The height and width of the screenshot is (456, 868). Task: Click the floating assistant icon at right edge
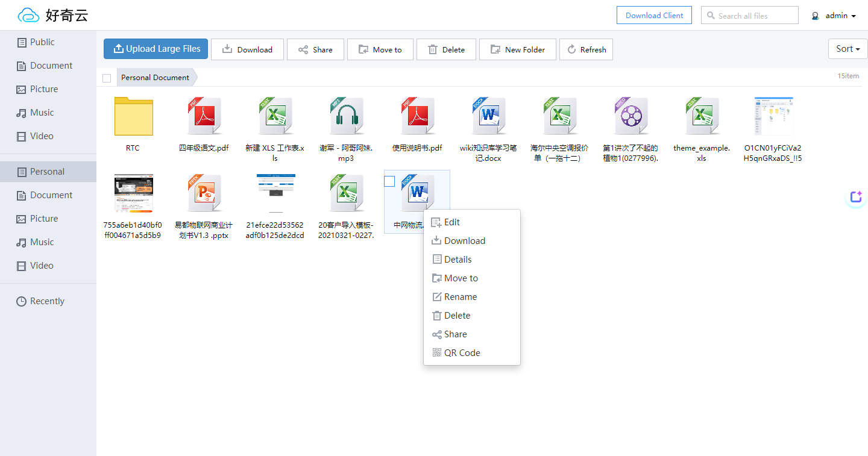click(856, 197)
